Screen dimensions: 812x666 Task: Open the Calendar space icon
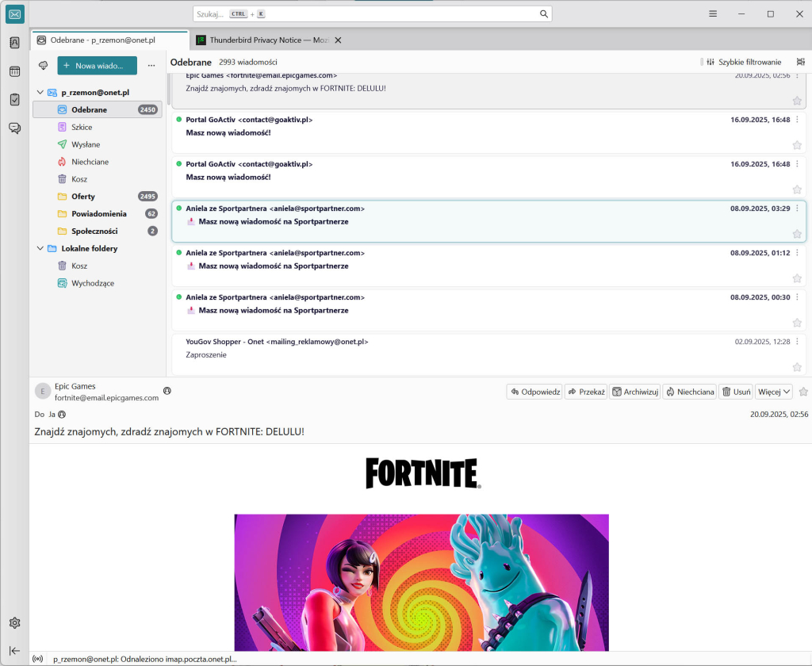point(14,71)
